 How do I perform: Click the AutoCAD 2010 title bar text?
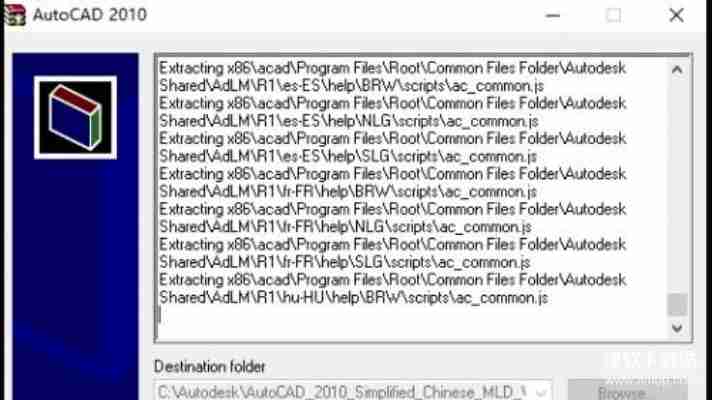pyautogui.click(x=89, y=15)
